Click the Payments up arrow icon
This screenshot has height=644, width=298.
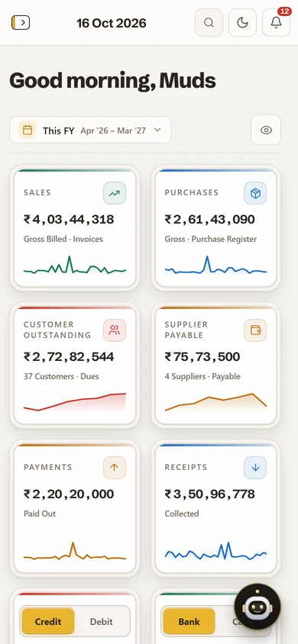[115, 468]
